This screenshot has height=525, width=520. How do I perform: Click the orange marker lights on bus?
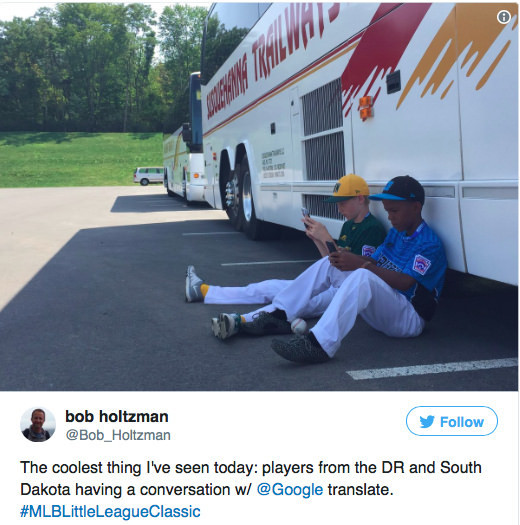point(366,108)
